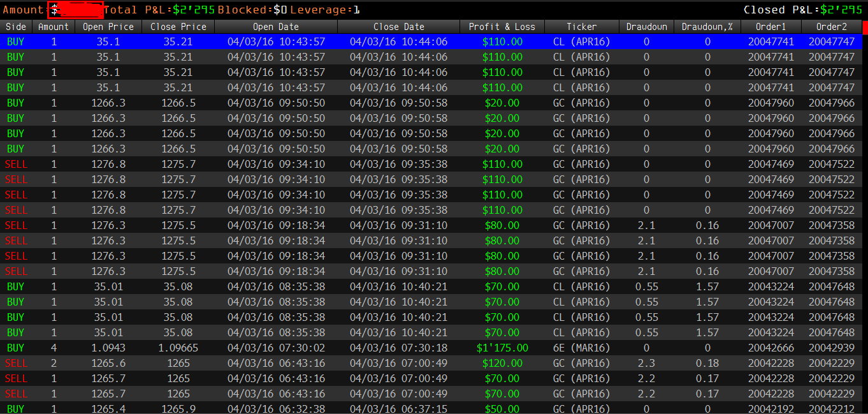Click the $120.00 profit cell

502,363
